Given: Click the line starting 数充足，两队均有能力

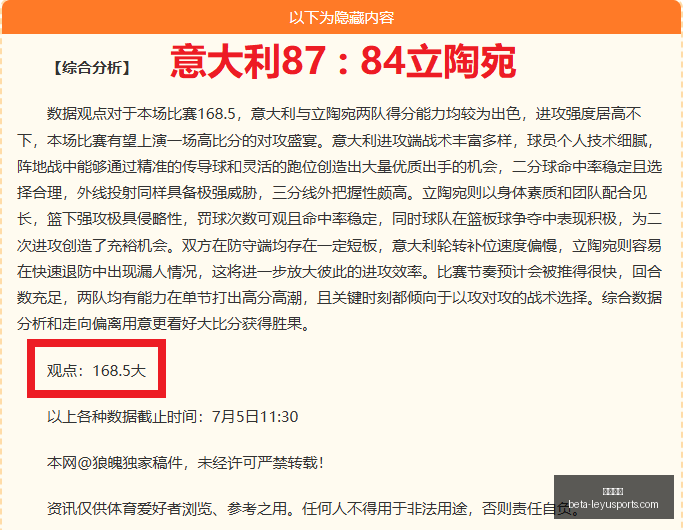Looking at the screenshot, I should pyautogui.click(x=340, y=298).
